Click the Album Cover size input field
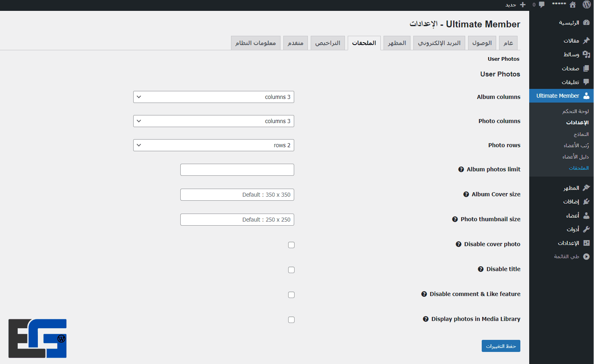The height and width of the screenshot is (364, 594). pyautogui.click(x=237, y=195)
